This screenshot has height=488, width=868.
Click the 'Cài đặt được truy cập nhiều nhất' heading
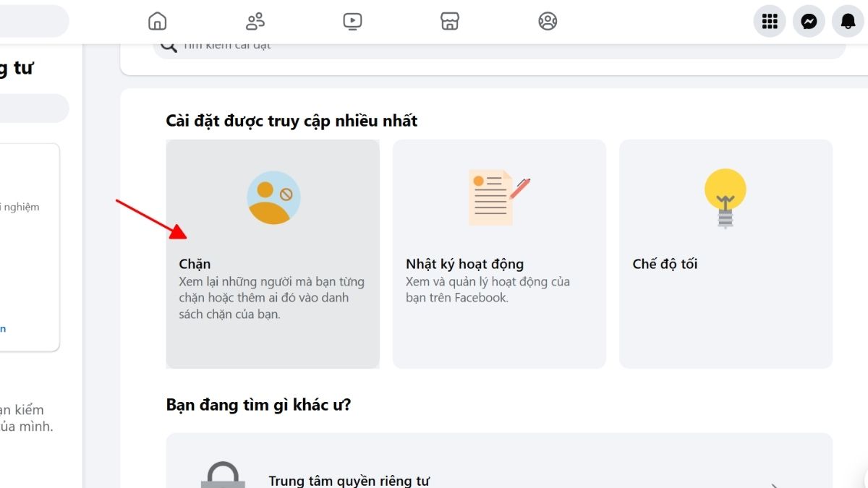click(292, 121)
